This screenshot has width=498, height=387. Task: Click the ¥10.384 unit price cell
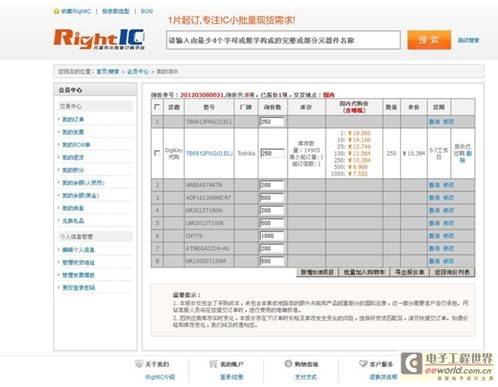[x=413, y=153]
